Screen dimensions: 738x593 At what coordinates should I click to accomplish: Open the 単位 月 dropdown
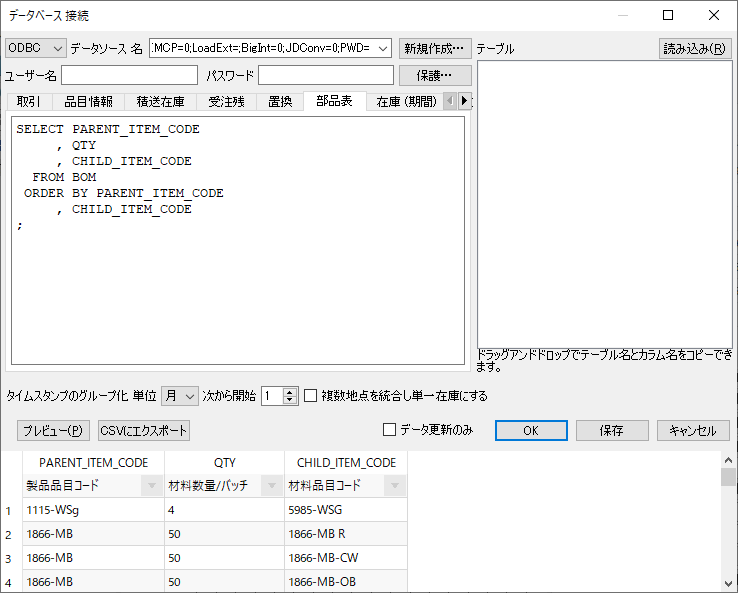coord(181,396)
